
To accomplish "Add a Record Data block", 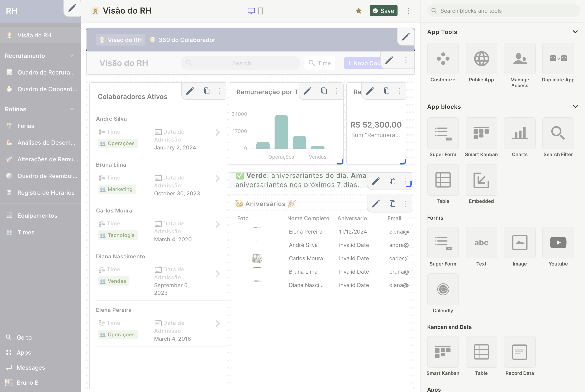I will 519,352.
